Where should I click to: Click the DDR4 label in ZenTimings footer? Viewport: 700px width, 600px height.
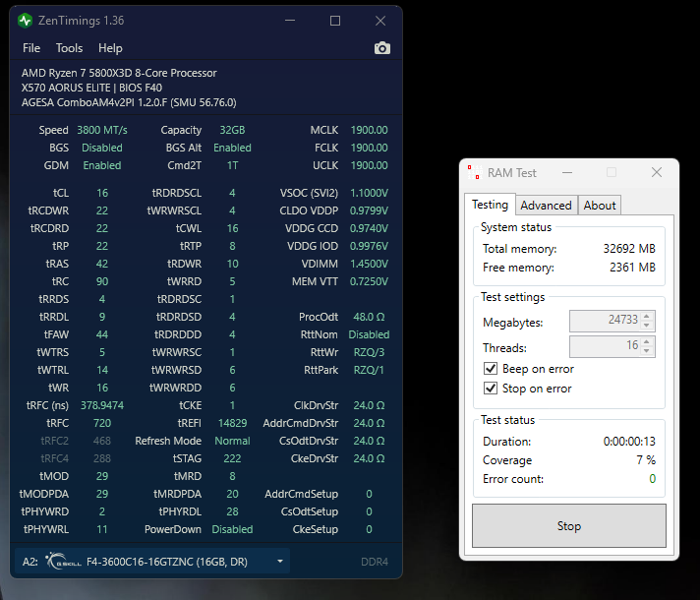click(375, 562)
